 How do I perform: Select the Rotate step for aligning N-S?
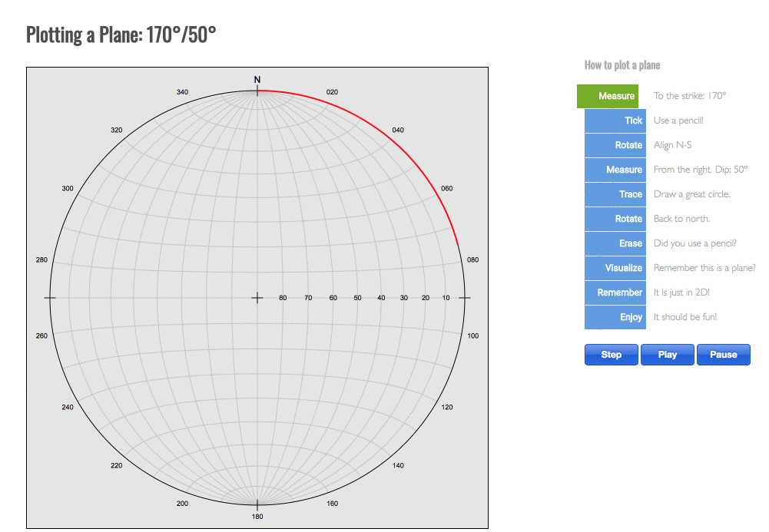point(615,145)
